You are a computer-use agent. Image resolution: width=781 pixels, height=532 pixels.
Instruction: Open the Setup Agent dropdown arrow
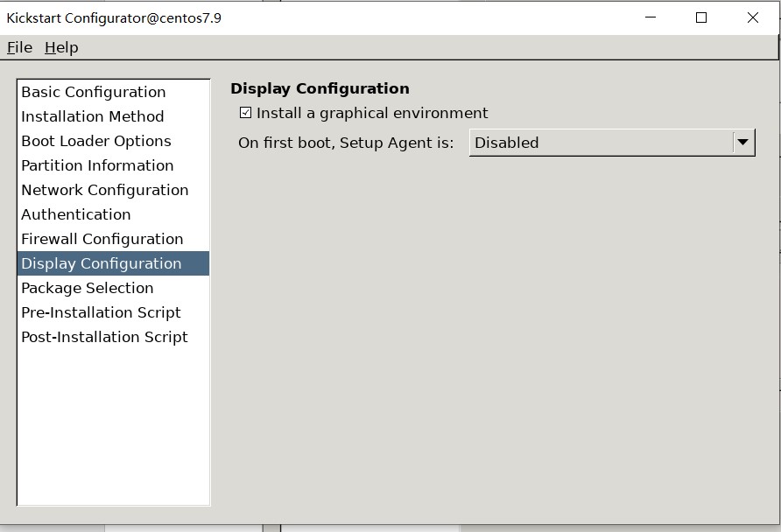tap(742, 143)
